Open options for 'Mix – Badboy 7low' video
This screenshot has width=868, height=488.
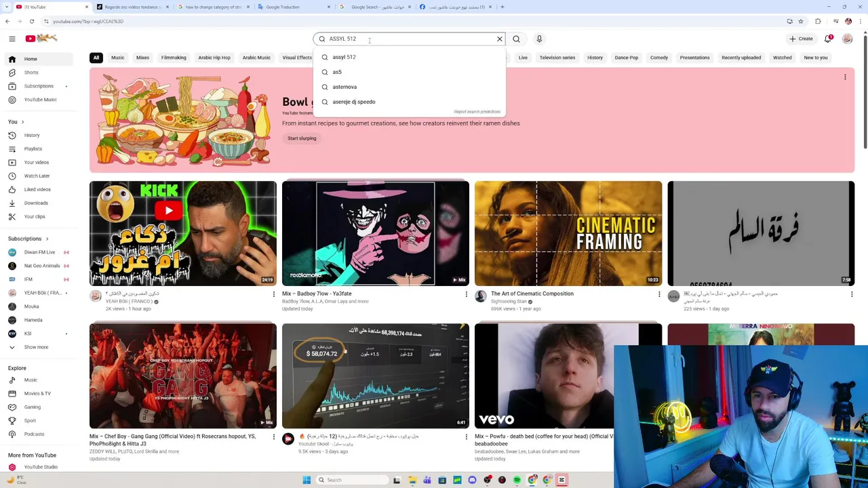466,294
